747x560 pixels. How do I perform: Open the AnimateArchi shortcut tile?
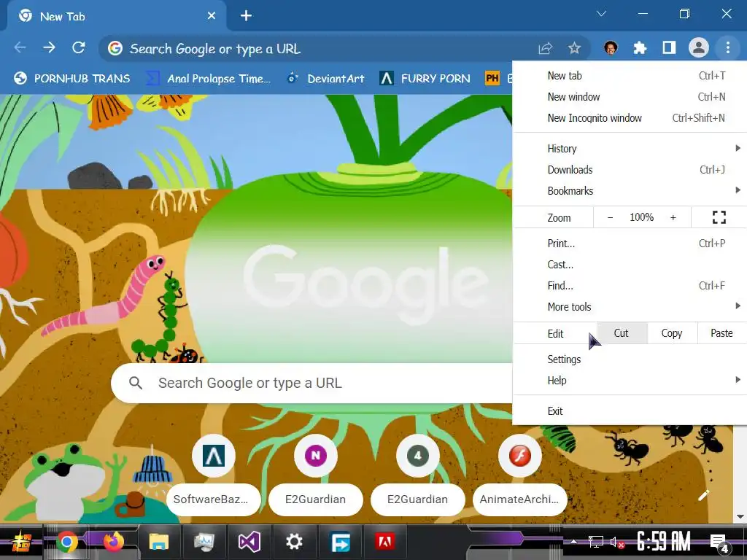point(519,475)
